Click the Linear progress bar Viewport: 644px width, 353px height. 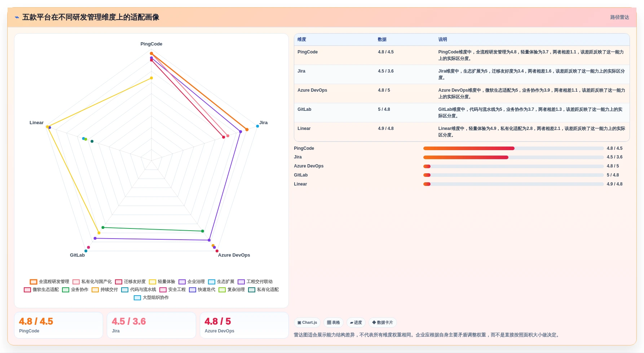click(513, 184)
